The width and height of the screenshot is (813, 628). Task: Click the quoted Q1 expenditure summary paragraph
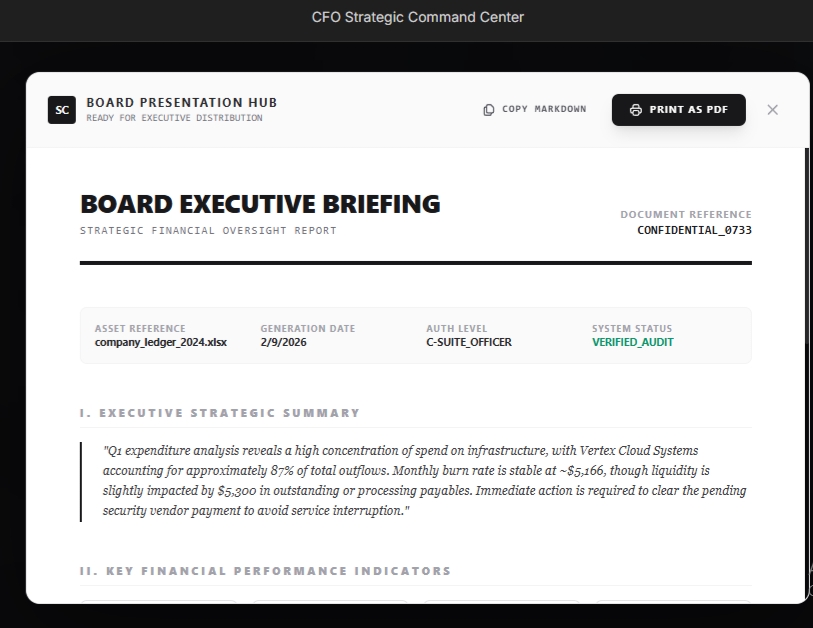point(424,480)
